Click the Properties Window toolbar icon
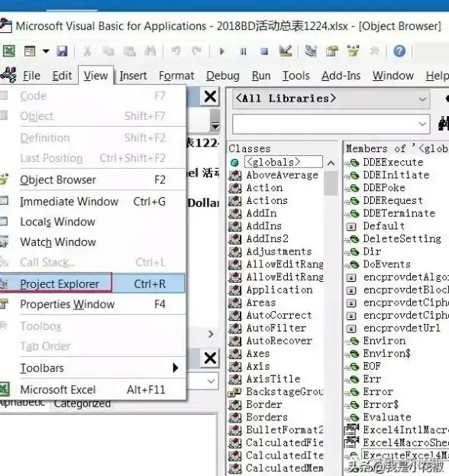Screen dimensions: 449x476 332,51
